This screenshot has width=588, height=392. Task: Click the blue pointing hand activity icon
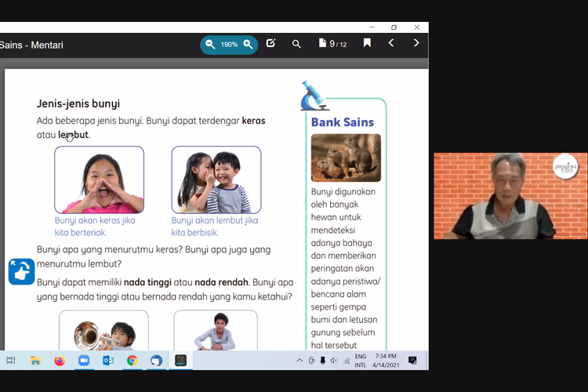tap(21, 272)
